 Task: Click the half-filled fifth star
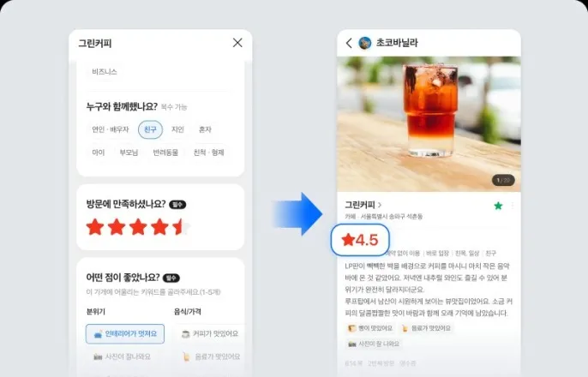point(182,227)
